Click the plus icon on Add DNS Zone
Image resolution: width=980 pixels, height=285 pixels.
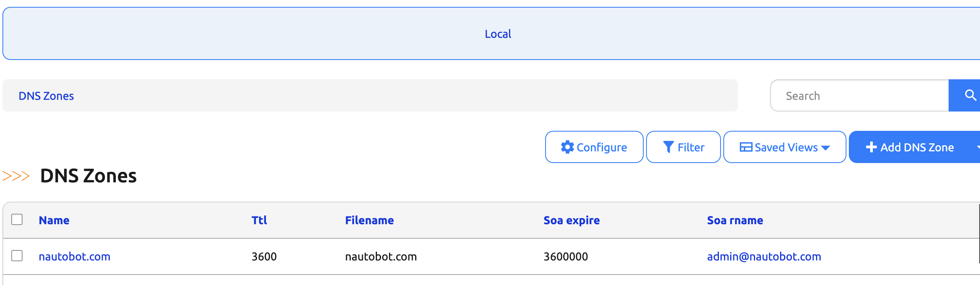tap(871, 147)
